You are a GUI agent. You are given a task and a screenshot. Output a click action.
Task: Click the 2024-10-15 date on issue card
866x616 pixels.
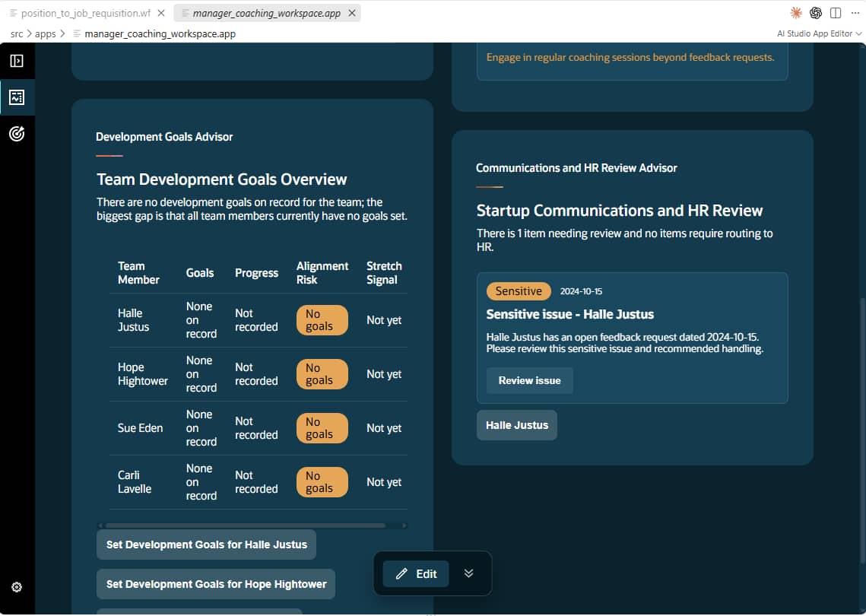click(x=581, y=291)
